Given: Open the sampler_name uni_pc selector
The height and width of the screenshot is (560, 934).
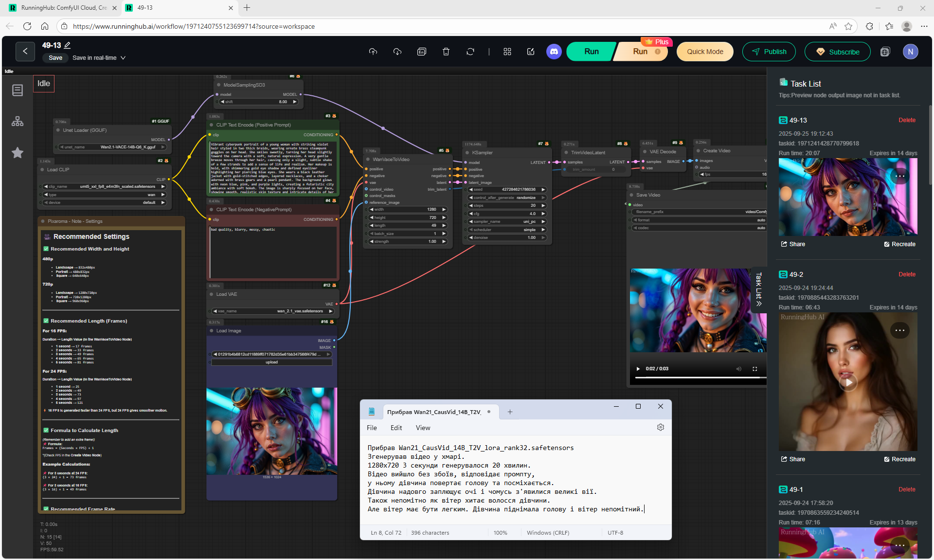Looking at the screenshot, I should pos(507,221).
